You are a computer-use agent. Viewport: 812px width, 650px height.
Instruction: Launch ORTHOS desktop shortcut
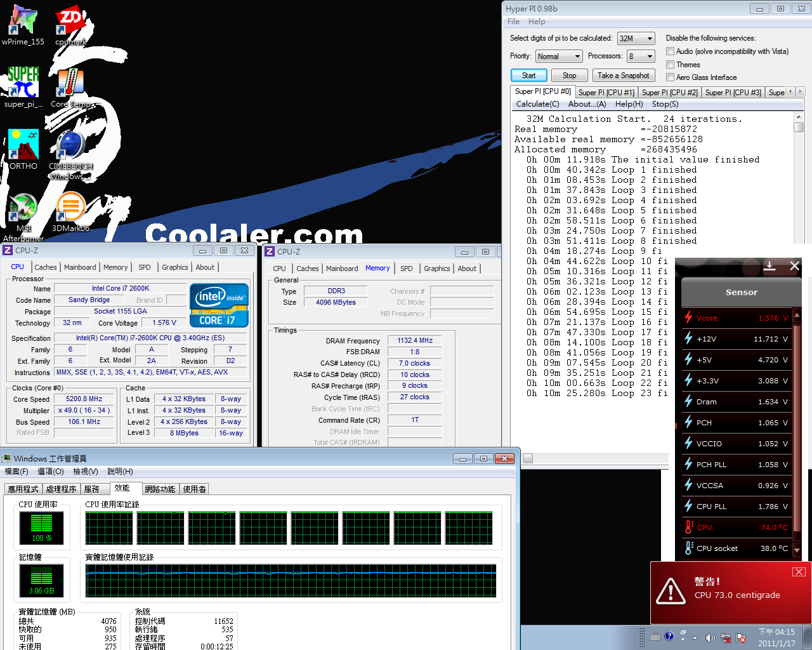click(23, 146)
